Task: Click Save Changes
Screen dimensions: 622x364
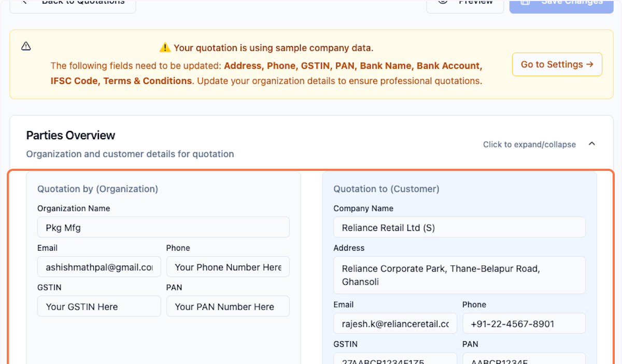Action: coord(561,3)
